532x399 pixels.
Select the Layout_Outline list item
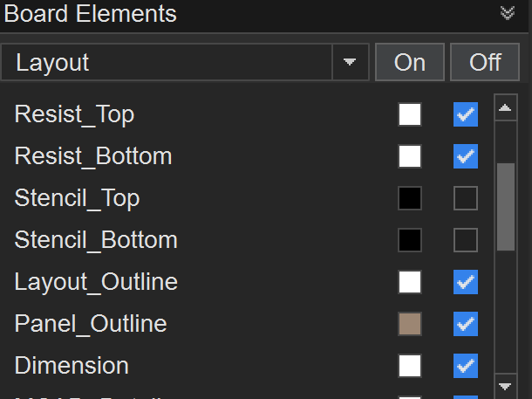pyautogui.click(x=96, y=282)
